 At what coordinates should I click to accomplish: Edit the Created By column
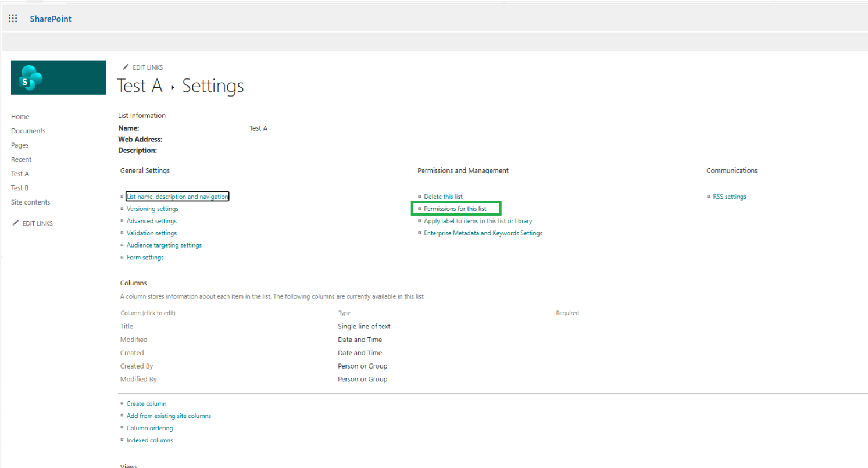coord(137,366)
